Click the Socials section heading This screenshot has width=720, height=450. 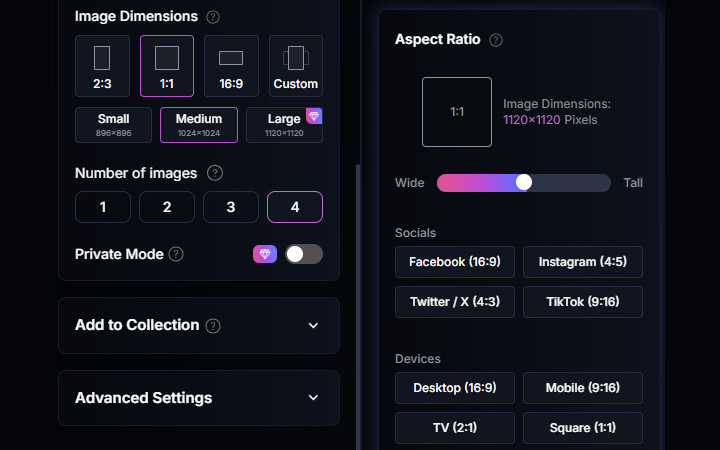click(416, 233)
